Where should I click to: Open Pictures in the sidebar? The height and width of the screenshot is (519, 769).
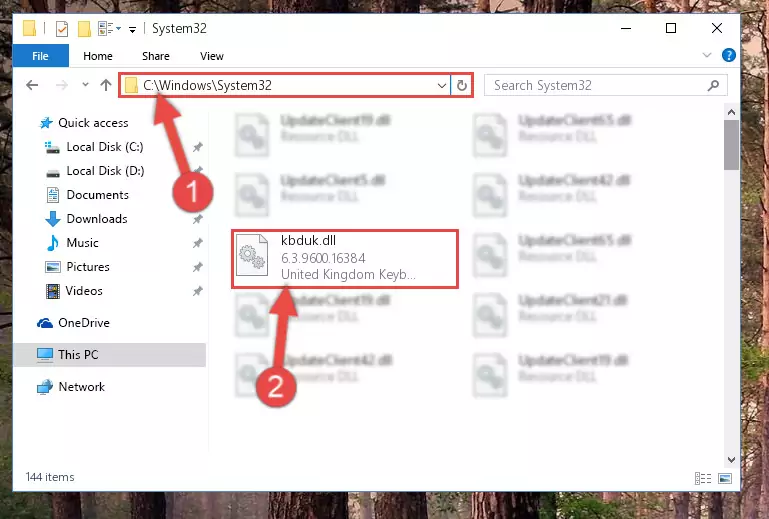pyautogui.click(x=88, y=267)
